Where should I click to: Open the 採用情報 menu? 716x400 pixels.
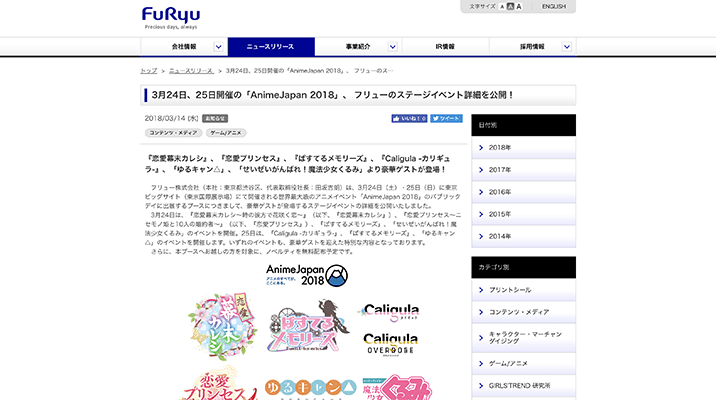pyautogui.click(x=532, y=47)
